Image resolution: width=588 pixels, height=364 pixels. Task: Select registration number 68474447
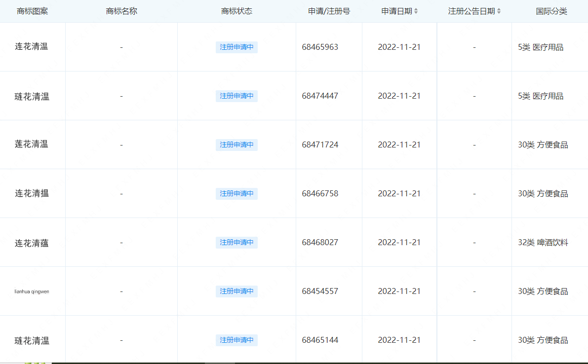tap(320, 96)
